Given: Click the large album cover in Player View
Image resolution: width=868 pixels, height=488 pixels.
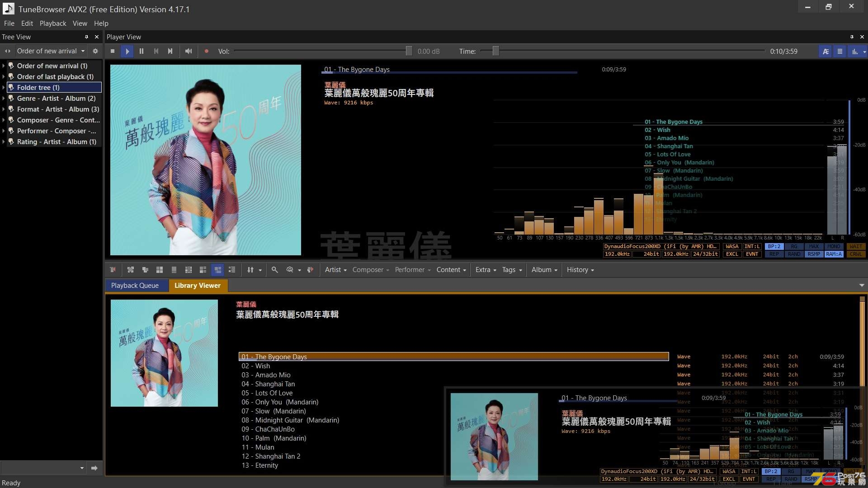Looking at the screenshot, I should [x=206, y=160].
